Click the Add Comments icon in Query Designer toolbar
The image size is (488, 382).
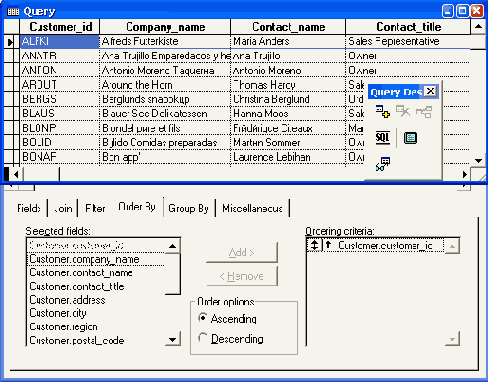383,164
